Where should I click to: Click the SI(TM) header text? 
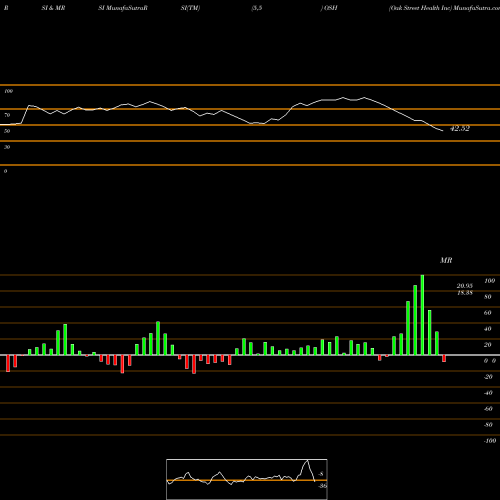(x=190, y=8)
